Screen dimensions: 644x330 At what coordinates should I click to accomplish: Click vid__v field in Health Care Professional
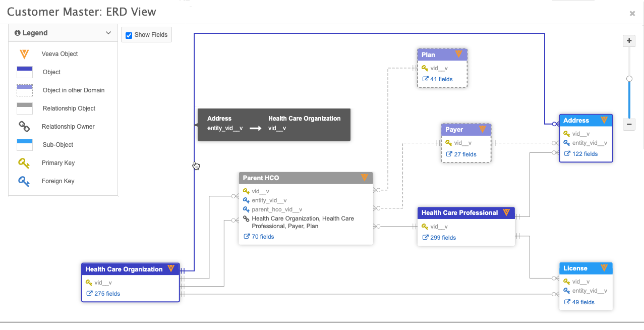coord(439,227)
